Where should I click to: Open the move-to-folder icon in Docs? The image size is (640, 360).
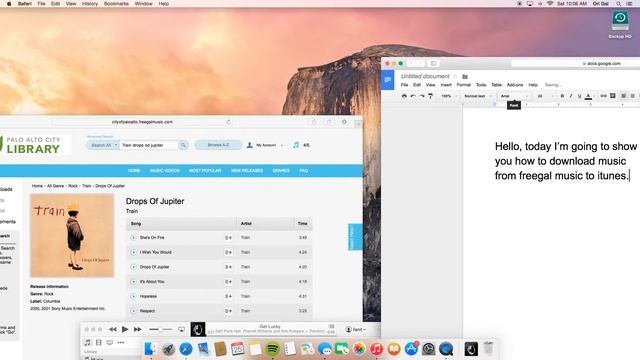pos(465,76)
